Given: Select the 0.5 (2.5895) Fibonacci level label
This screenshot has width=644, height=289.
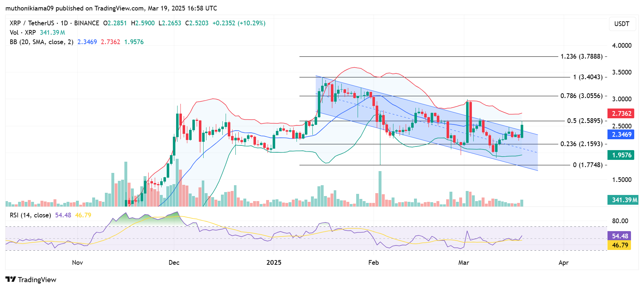Looking at the screenshot, I should [584, 121].
